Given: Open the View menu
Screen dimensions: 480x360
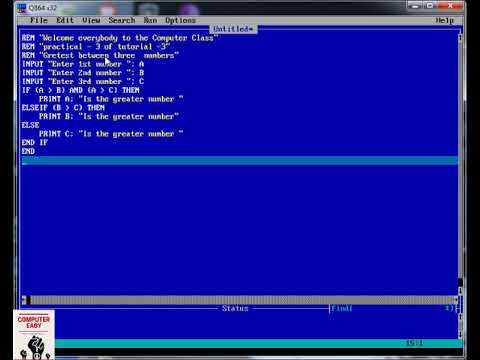Looking at the screenshot, I should [x=91, y=20].
